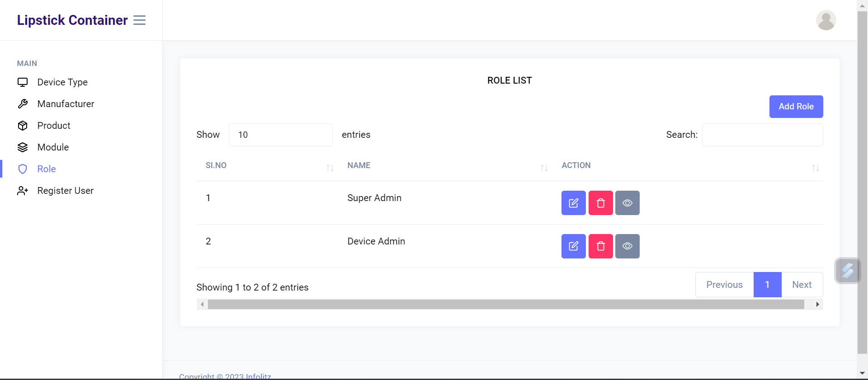Delete the Super Admin role
This screenshot has width=868, height=380.
[600, 203]
